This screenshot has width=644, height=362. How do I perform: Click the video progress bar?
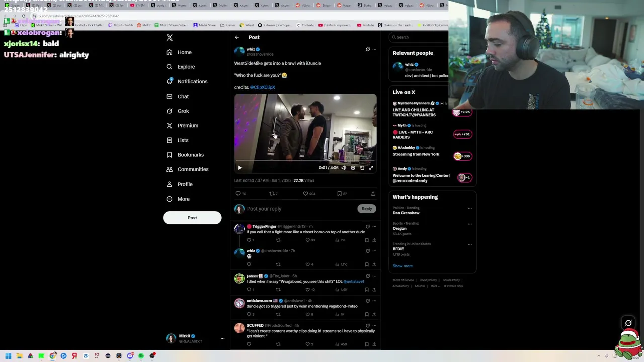(x=305, y=161)
